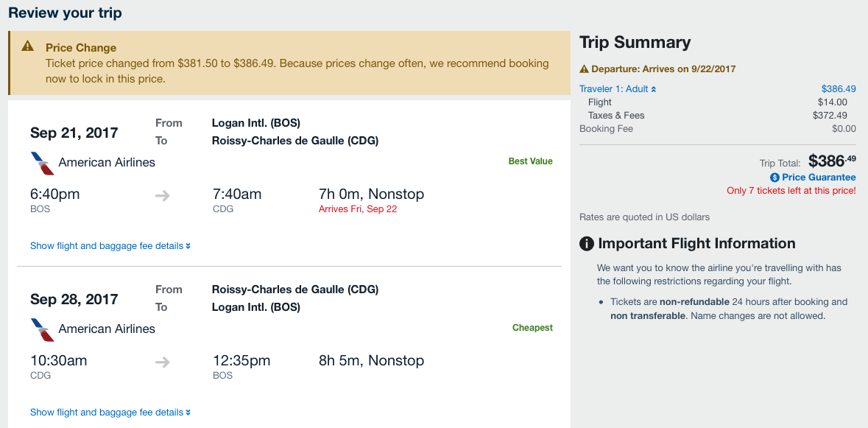Click the arrow icon between 10:30am and 12:35pm
The width and height of the screenshot is (868, 428).
click(162, 362)
